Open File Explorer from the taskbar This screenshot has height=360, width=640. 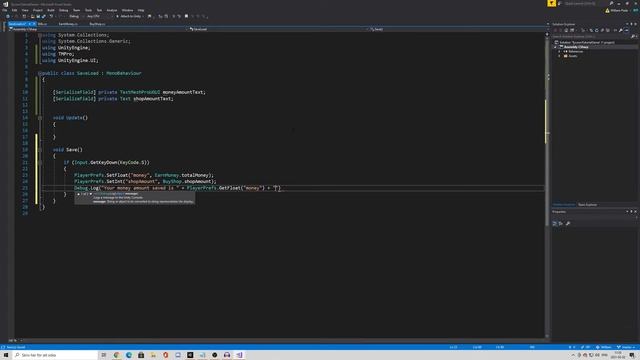(153, 355)
